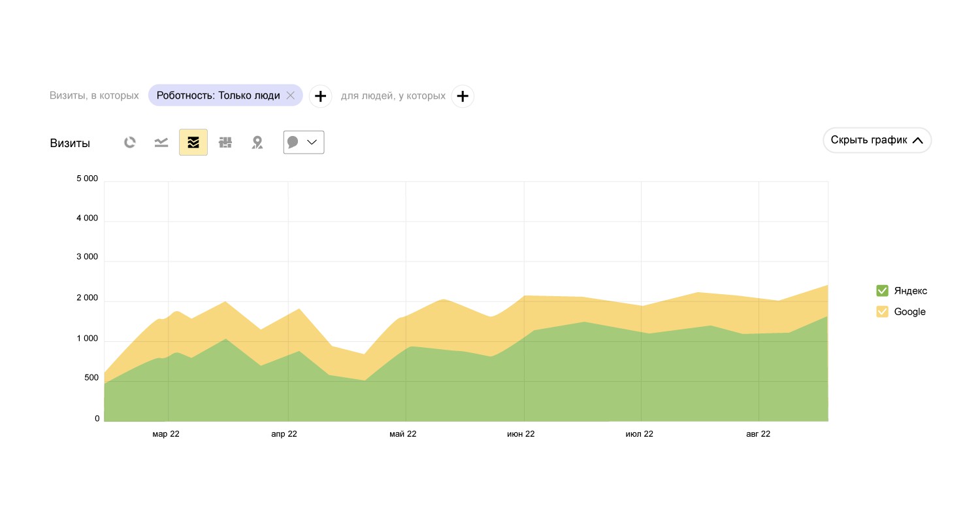980x523 pixels.
Task: Uncheck the Google series checkbox
Action: (x=882, y=312)
